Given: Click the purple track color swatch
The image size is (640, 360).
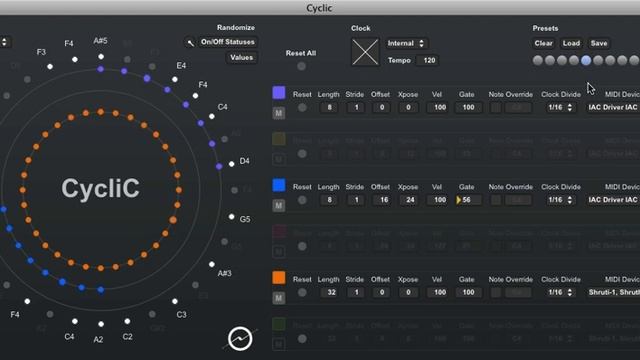Looking at the screenshot, I should click(x=279, y=93).
